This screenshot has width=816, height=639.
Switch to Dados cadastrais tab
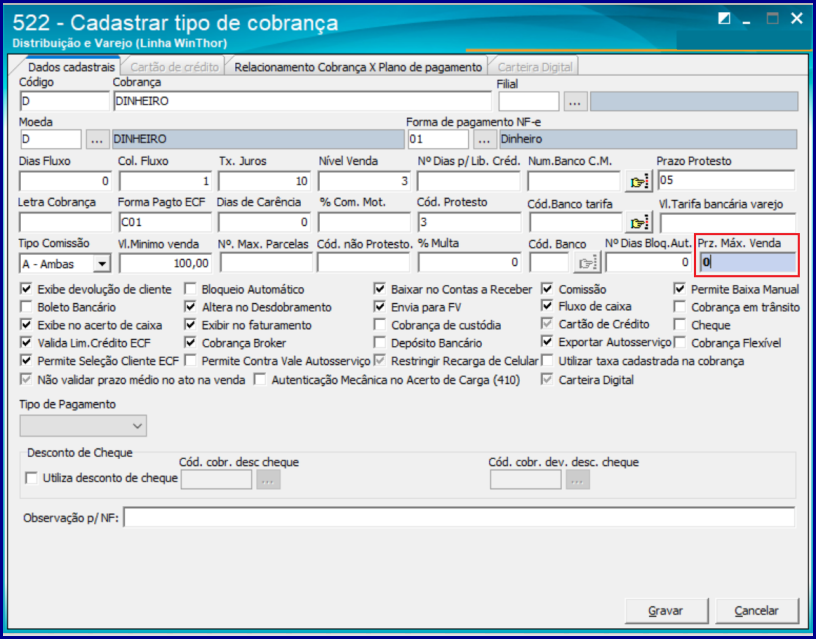(x=71, y=67)
